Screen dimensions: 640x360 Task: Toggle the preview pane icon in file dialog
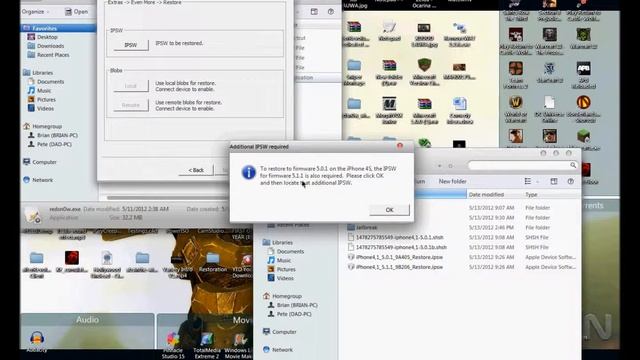pyautogui.click(x=553, y=181)
